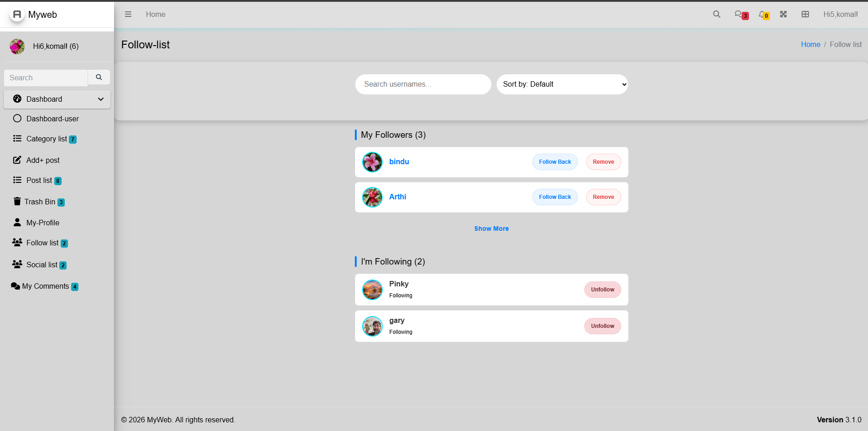Remove follower Arthi

tap(603, 197)
